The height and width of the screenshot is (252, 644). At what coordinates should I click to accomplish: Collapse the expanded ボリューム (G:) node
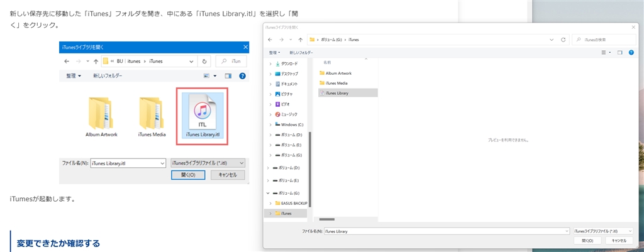(x=269, y=193)
